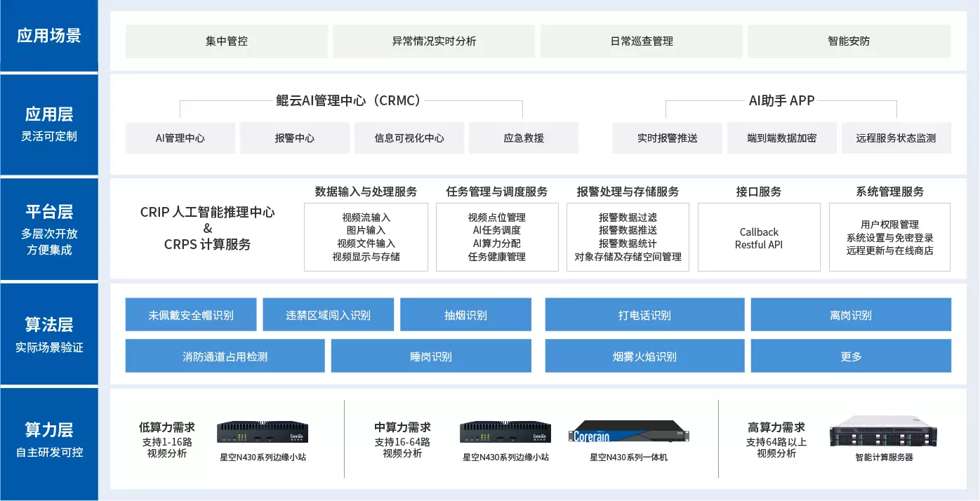Click the 报警数据统计 line
Image resolution: width=980 pixels, height=501 pixels.
pyautogui.click(x=628, y=243)
